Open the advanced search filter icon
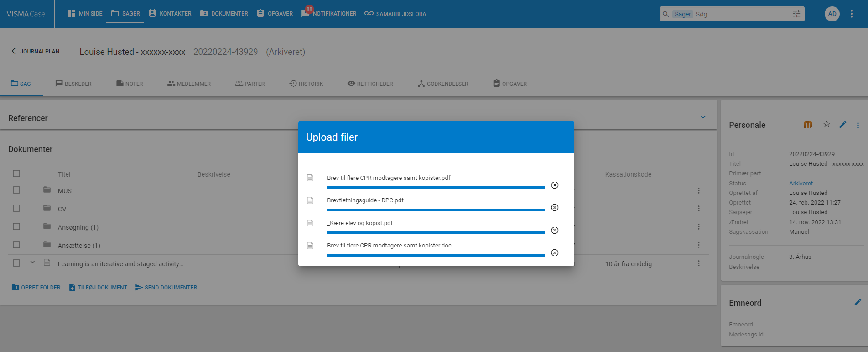The width and height of the screenshot is (868, 352). [797, 14]
